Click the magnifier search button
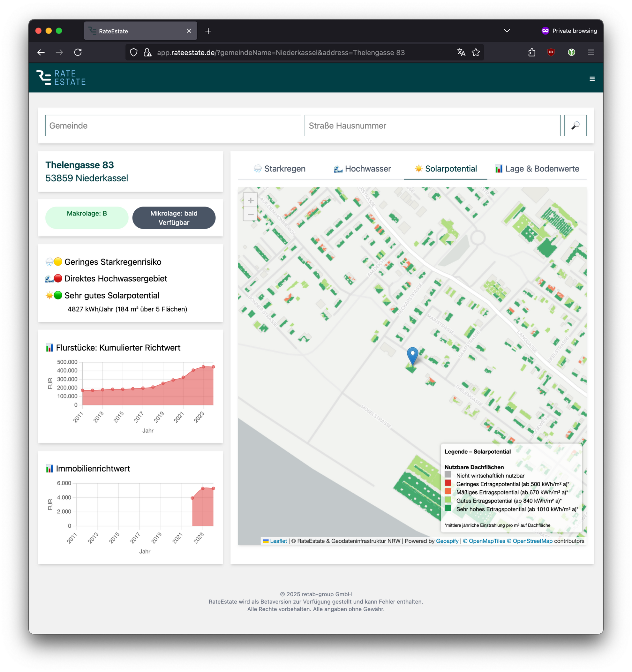Screen dimensions: 632x672 (575, 125)
